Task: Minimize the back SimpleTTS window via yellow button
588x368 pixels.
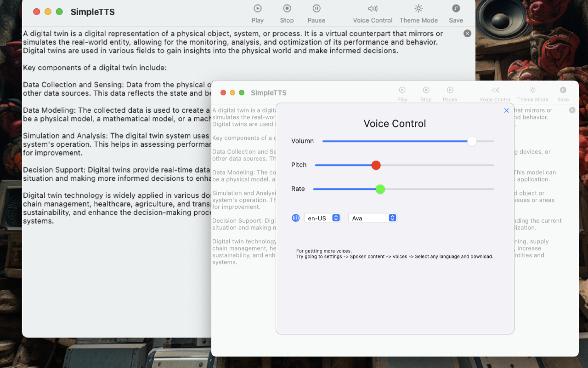Action: point(48,12)
